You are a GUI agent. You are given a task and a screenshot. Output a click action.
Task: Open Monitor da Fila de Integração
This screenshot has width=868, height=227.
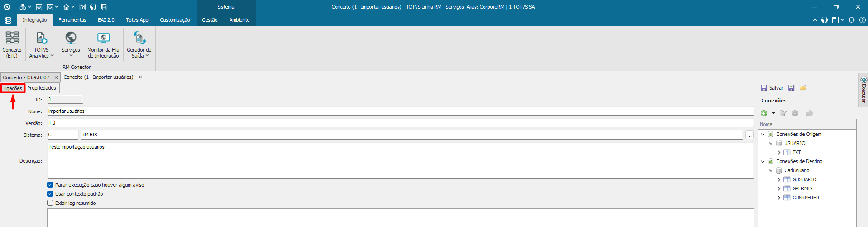[x=103, y=44]
